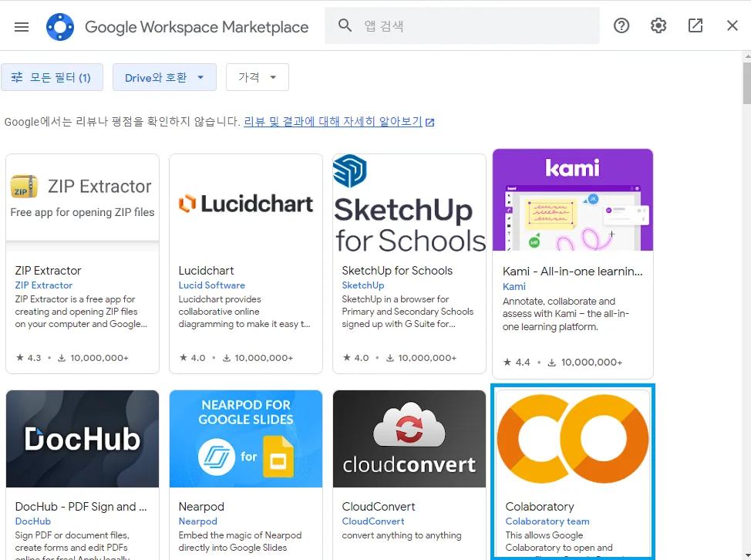This screenshot has height=560, width=751.
Task: Click SketchUp for Schools 4.0 rating
Action: point(356,358)
